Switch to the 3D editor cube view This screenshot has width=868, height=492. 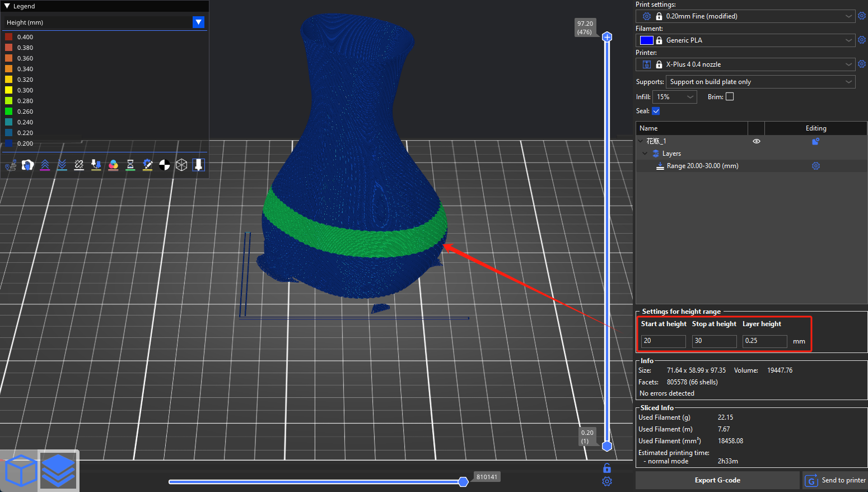tap(20, 471)
